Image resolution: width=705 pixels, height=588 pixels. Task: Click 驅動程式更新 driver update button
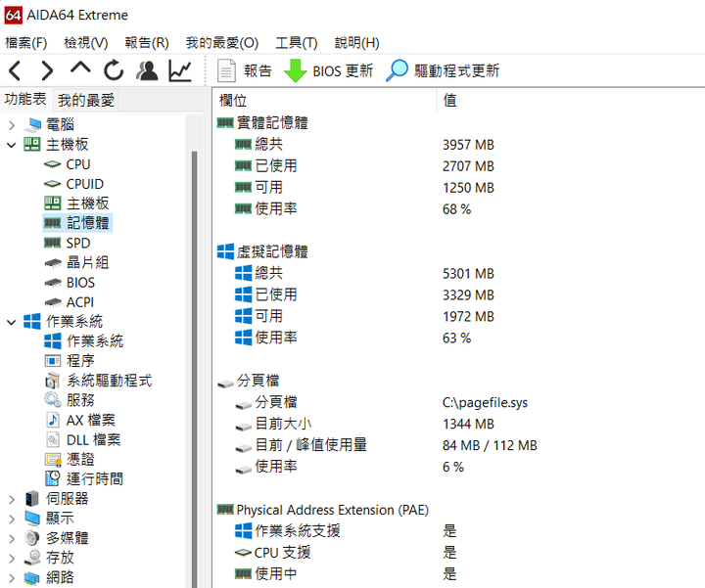point(443,71)
